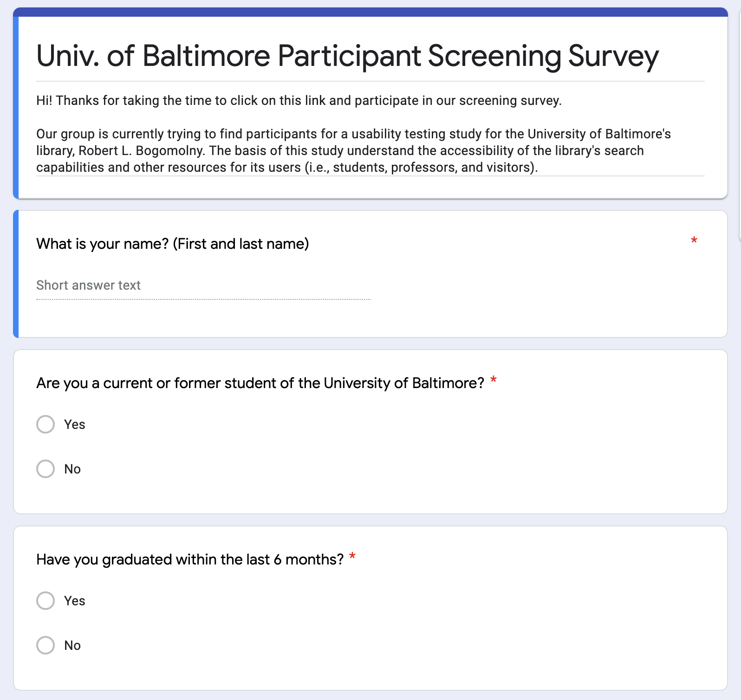The height and width of the screenshot is (700, 741).
Task: Click the survey title heading text
Action: (347, 56)
